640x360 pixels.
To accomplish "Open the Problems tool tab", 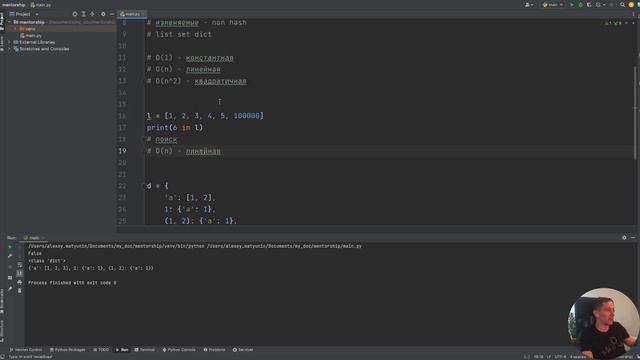I will point(214,350).
